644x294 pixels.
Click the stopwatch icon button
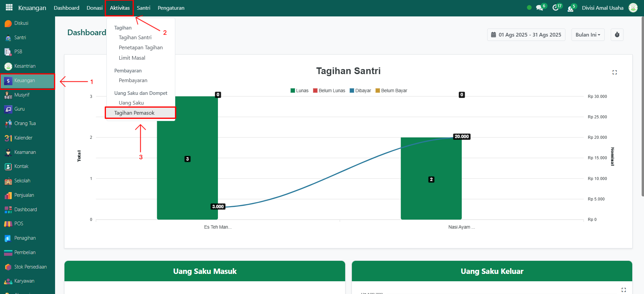click(x=617, y=35)
